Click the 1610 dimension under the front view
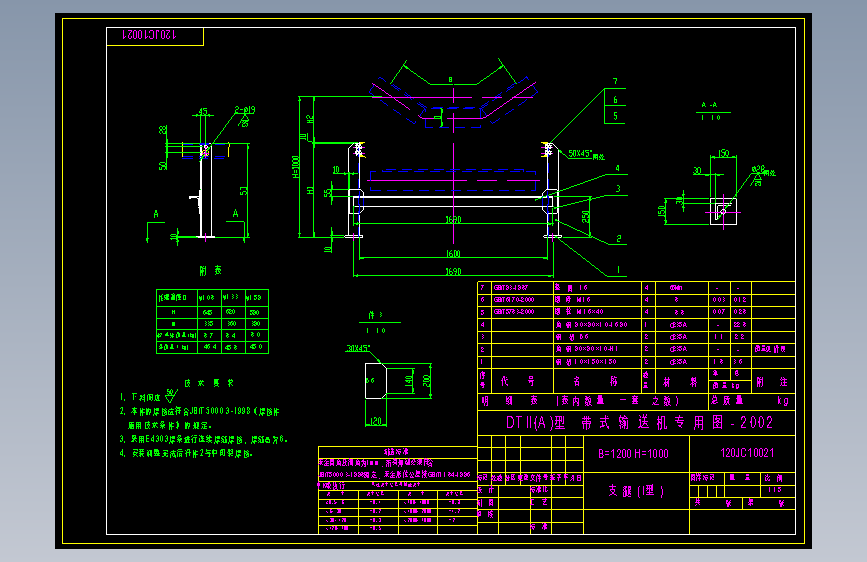 pos(453,254)
